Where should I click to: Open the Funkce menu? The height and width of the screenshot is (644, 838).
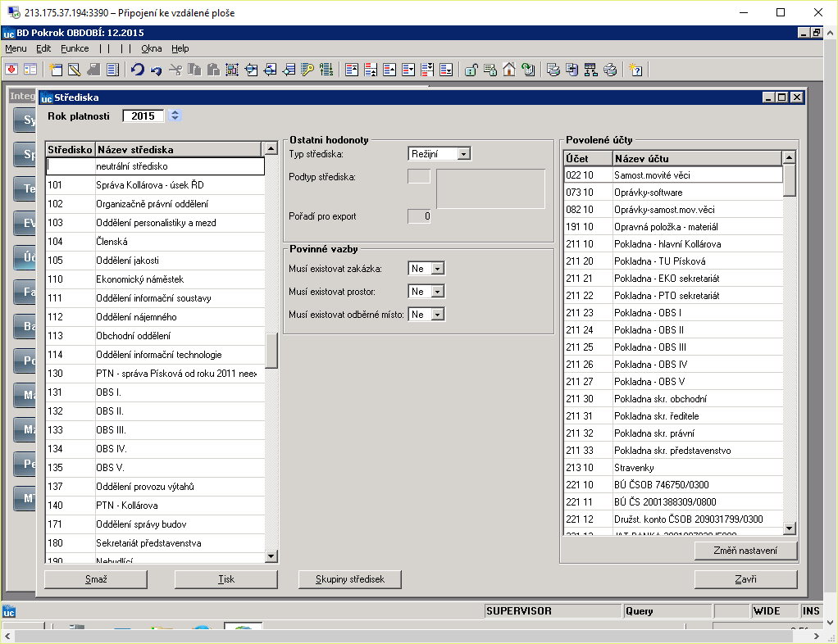75,48
